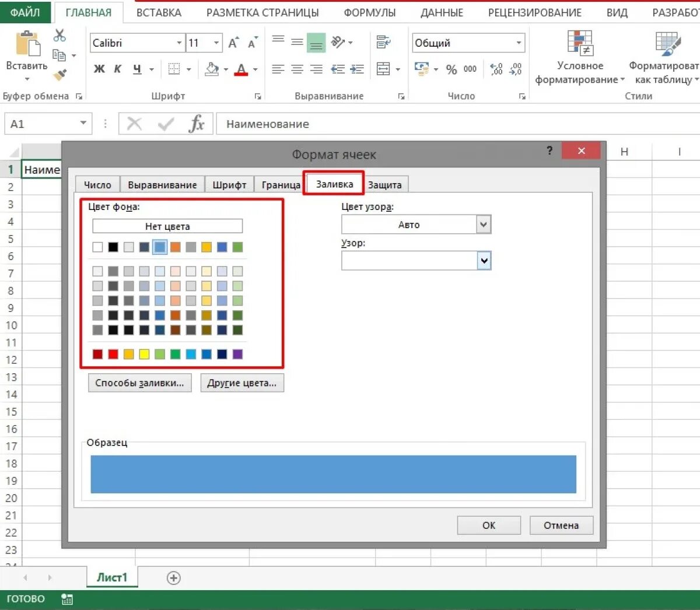Open the Узор pattern dropdown
This screenshot has width=700, height=610.
pyautogui.click(x=484, y=261)
